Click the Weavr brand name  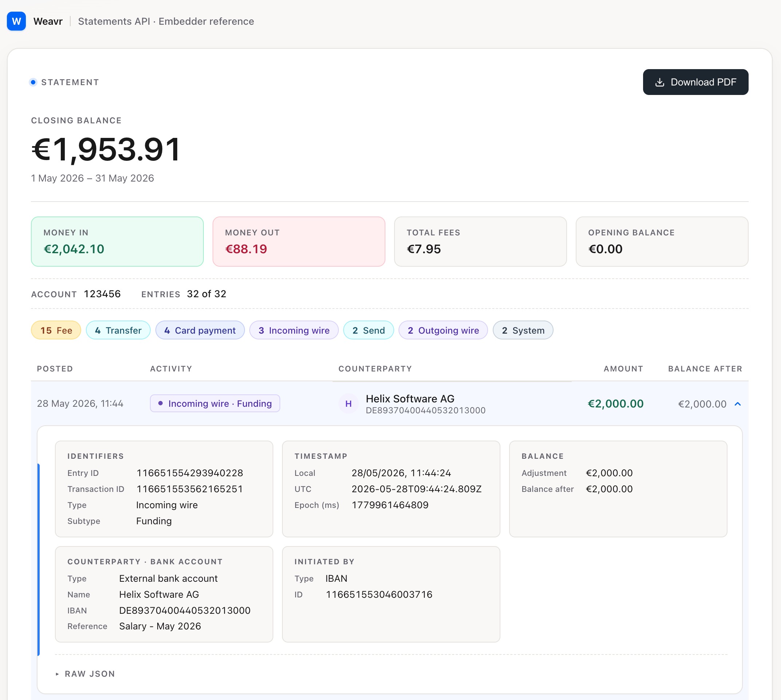point(48,21)
